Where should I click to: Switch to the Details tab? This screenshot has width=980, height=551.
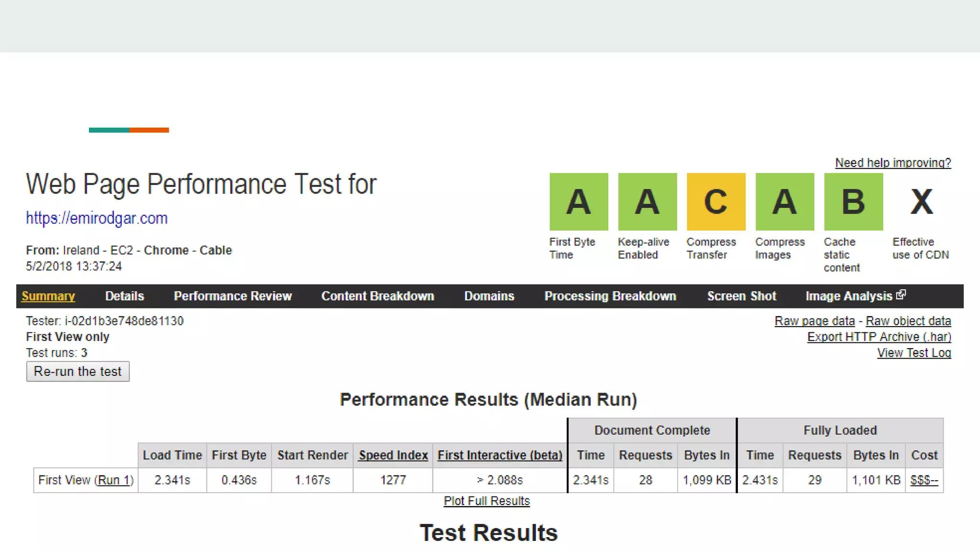click(x=124, y=296)
